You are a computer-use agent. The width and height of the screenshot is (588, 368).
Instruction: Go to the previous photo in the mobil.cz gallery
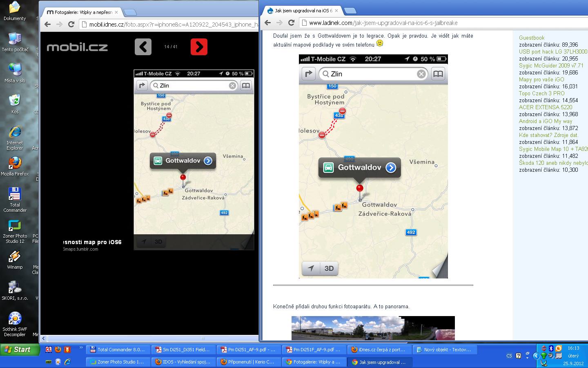[x=143, y=47]
